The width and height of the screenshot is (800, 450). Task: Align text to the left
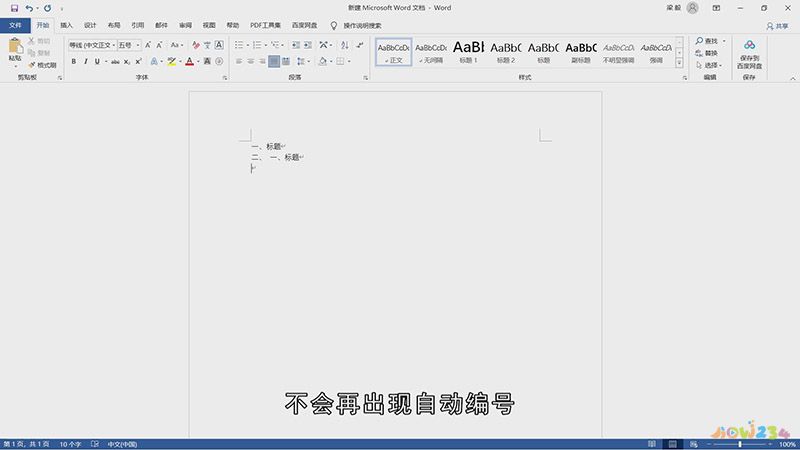[x=239, y=62]
